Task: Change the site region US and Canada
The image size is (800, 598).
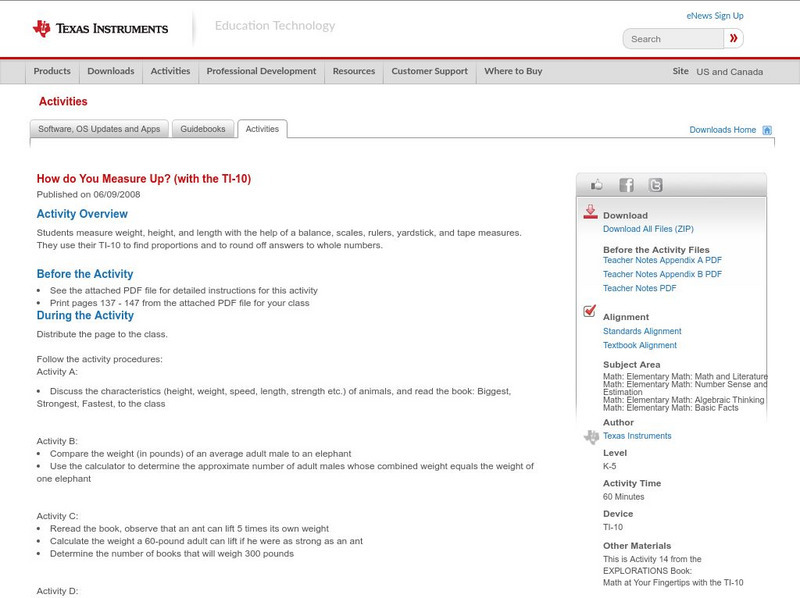Action: pyautogui.click(x=730, y=72)
